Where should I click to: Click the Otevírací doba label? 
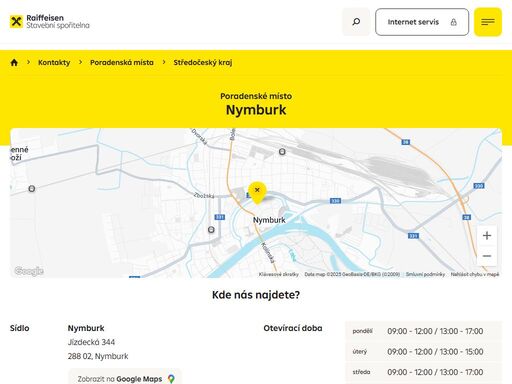[x=293, y=328]
